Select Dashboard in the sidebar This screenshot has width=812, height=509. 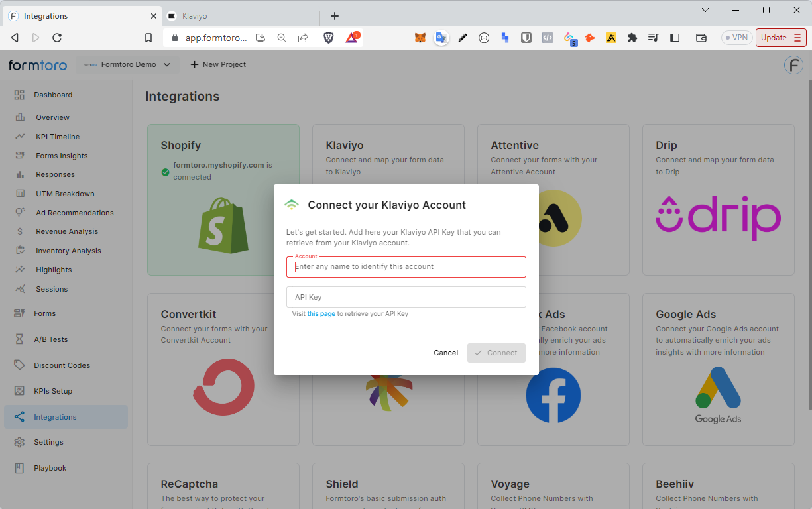[x=53, y=95]
